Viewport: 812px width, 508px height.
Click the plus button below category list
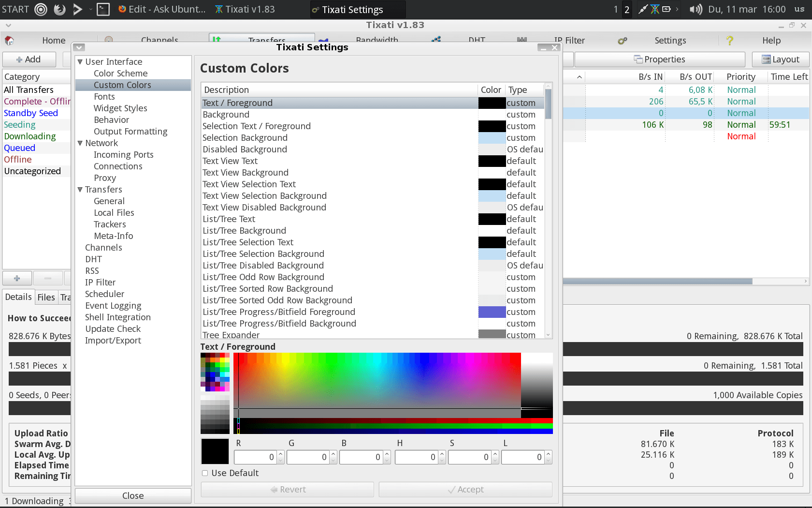pyautogui.click(x=17, y=278)
